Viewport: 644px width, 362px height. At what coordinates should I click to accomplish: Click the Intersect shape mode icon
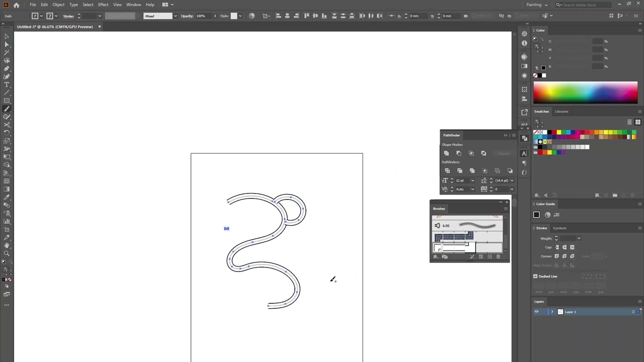pos(471,153)
